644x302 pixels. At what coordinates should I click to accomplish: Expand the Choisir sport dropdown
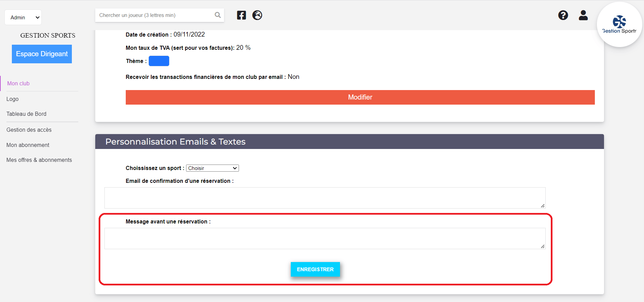213,168
